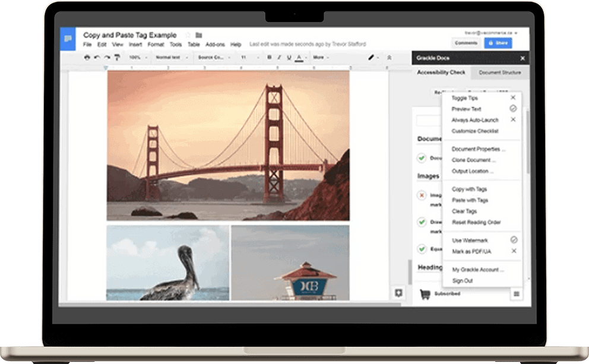Open the Help menu
Screen dimensions: 589x364
[x=236, y=45]
